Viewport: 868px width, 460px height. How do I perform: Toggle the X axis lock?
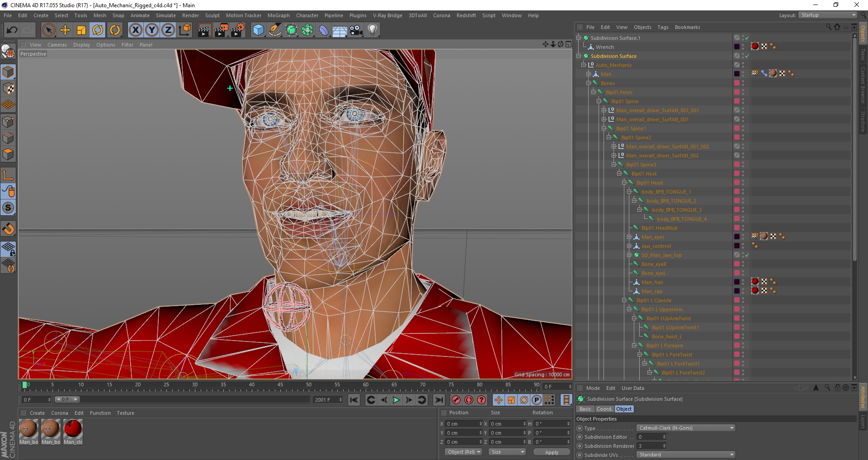[136, 30]
